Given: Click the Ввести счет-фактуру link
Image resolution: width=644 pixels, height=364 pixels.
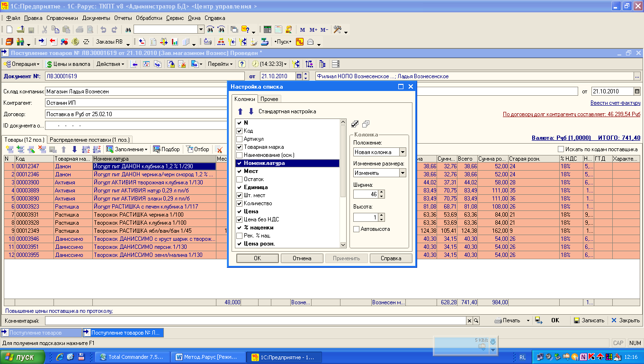Looking at the screenshot, I should coord(616,103).
